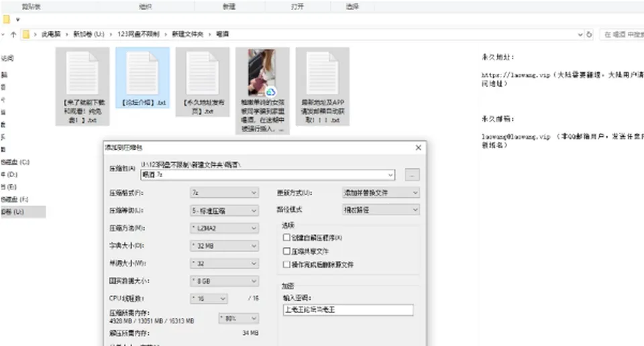This screenshot has width=644, height=346.
Task: Go up one level with the up arrow
Action: [x=13, y=34]
